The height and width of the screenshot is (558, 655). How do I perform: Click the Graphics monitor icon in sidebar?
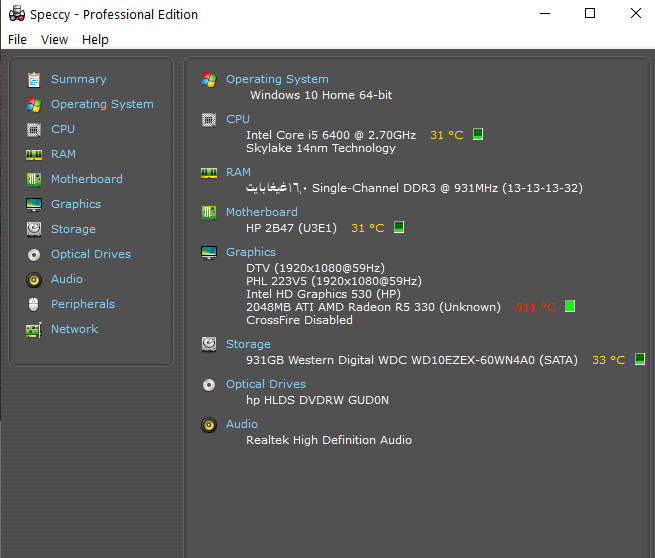(x=34, y=204)
